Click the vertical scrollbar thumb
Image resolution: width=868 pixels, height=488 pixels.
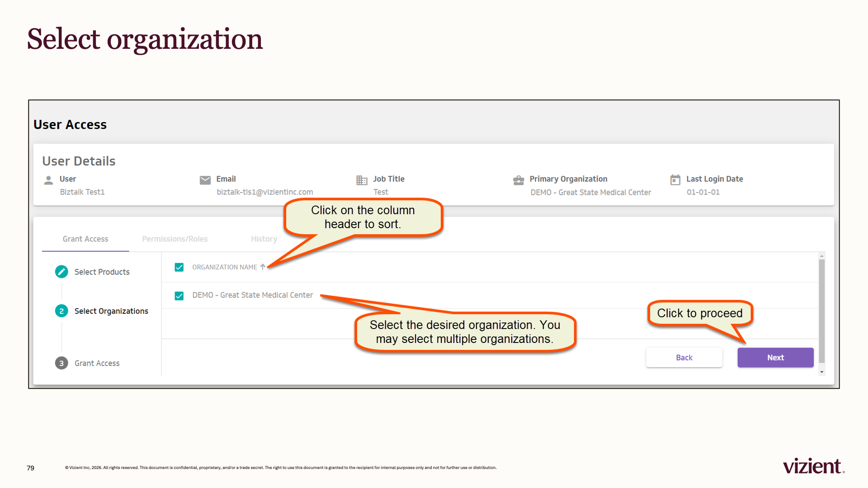[822, 311]
